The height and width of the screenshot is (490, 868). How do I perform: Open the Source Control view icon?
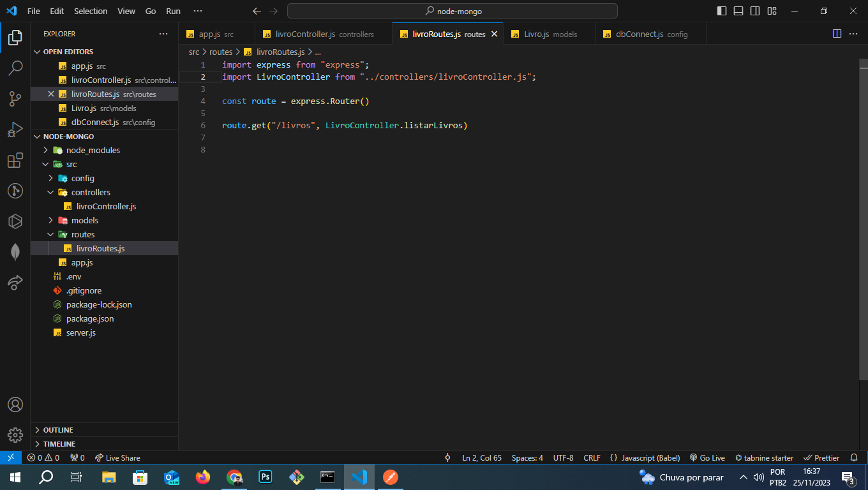point(15,98)
